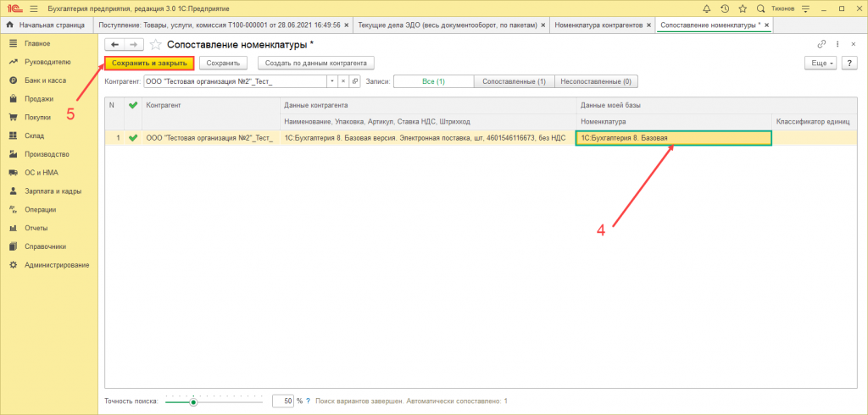Open Банк и касса section
The height and width of the screenshot is (415, 868).
45,80
